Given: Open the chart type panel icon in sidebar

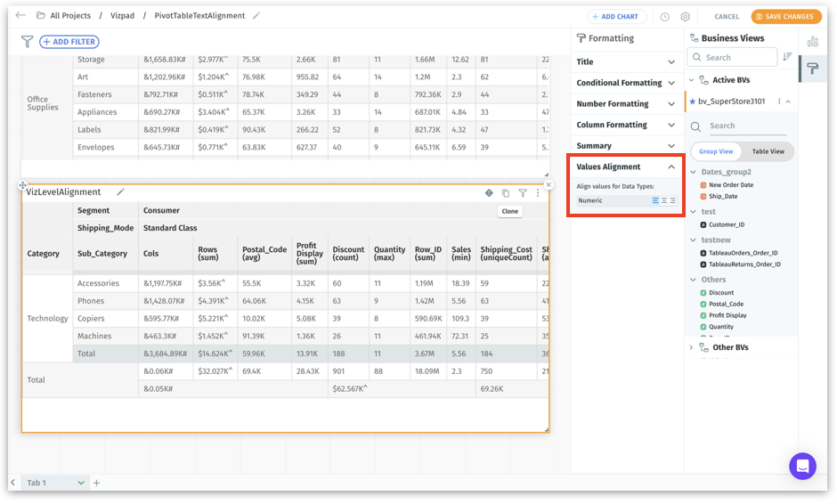Looking at the screenshot, I should 812,42.
